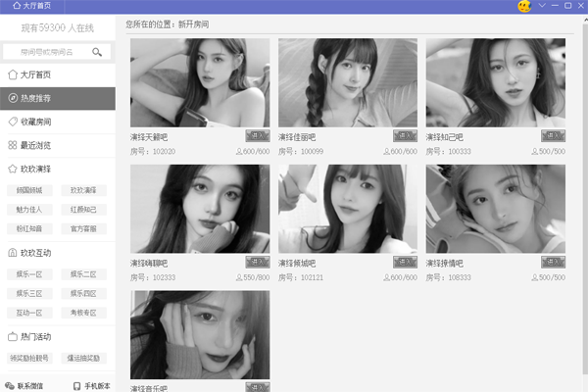Viewport: 588px width, 392px height.
Task: Open thumbnail of room 100099
Action: tap(348, 82)
